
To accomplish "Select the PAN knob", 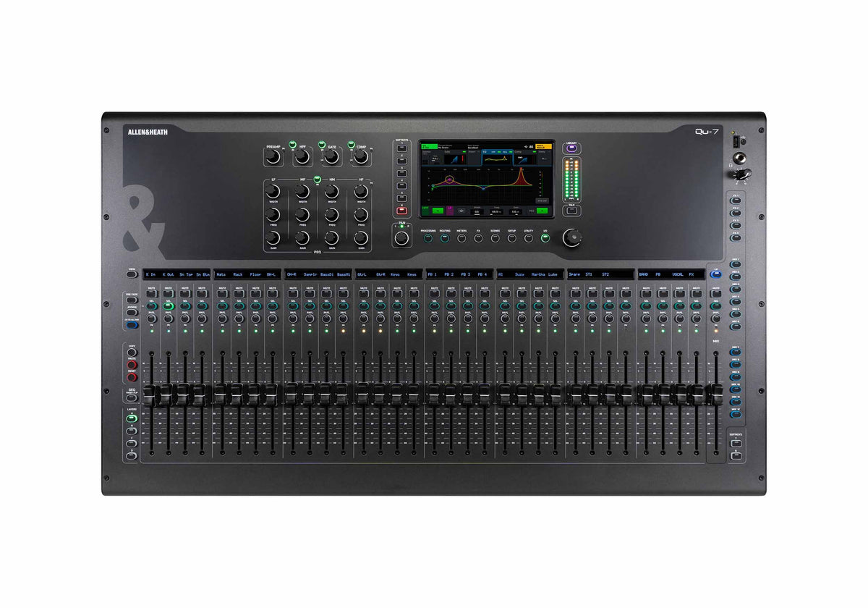I will pos(401,237).
